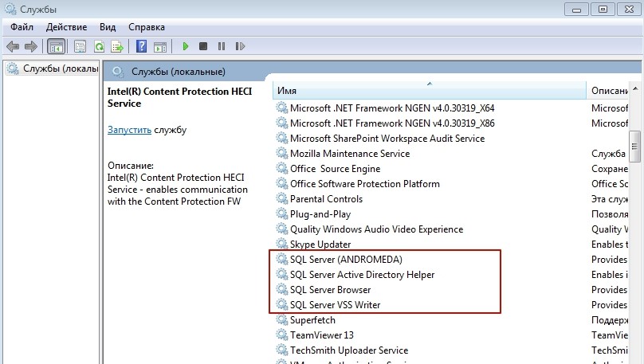Select the Superfetch service
This screenshot has height=364, width=644.
click(x=312, y=320)
